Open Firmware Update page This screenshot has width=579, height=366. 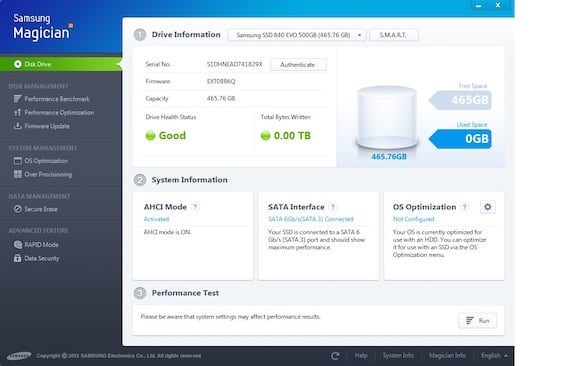pyautogui.click(x=47, y=126)
